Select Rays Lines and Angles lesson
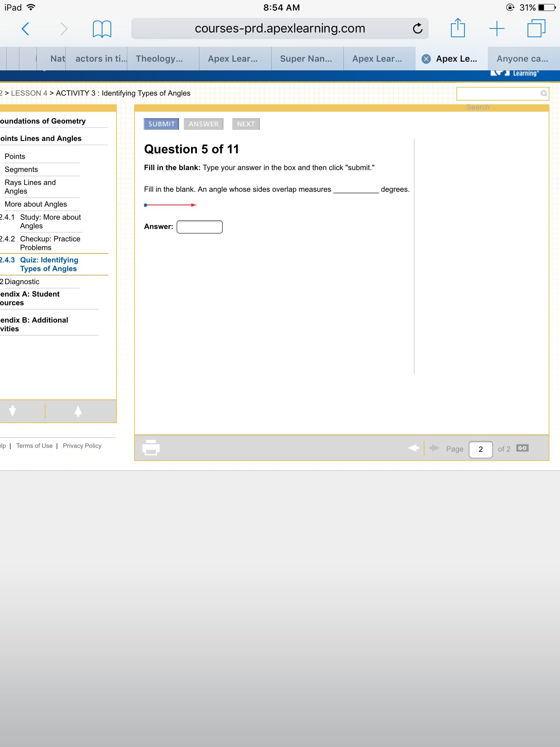 click(x=30, y=187)
